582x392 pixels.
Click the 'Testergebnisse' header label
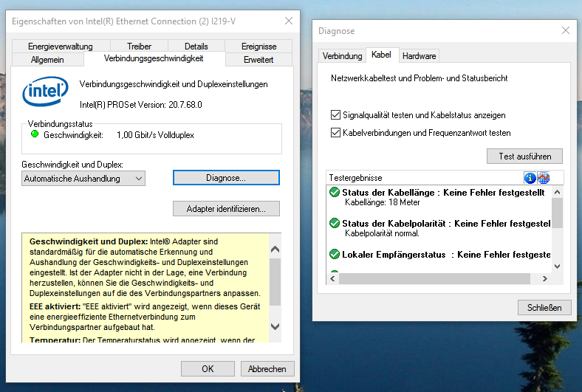(355, 178)
